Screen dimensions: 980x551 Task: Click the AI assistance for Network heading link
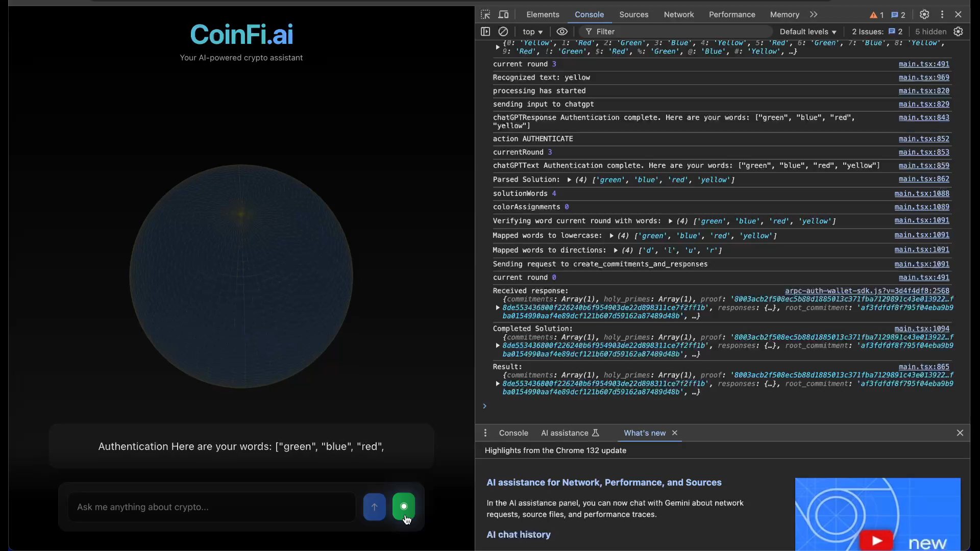pos(604,483)
